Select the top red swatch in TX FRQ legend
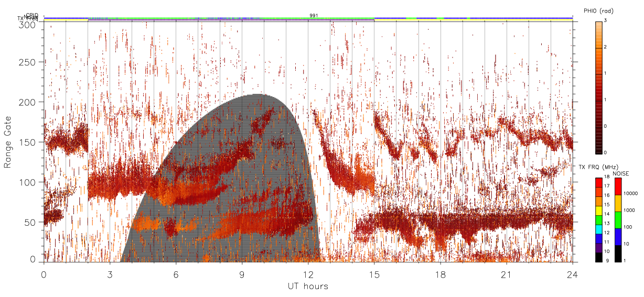The height and width of the screenshot is (297, 644). pyautogui.click(x=599, y=183)
